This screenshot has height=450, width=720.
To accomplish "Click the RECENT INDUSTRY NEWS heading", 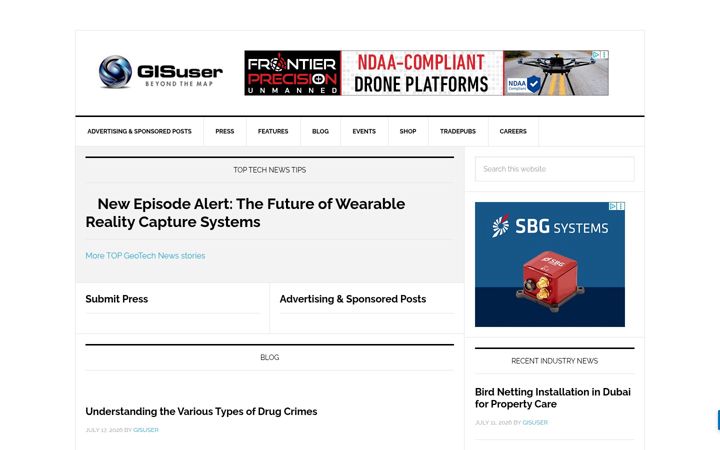I will tap(555, 361).
